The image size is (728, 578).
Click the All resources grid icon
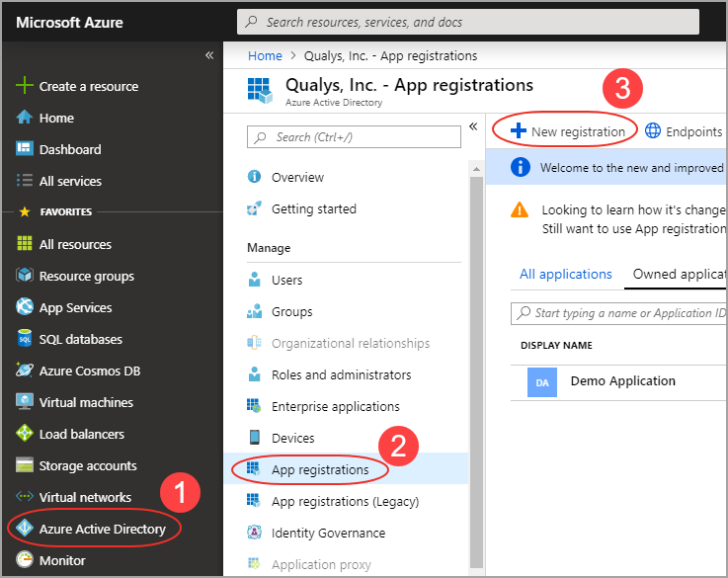pos(24,243)
